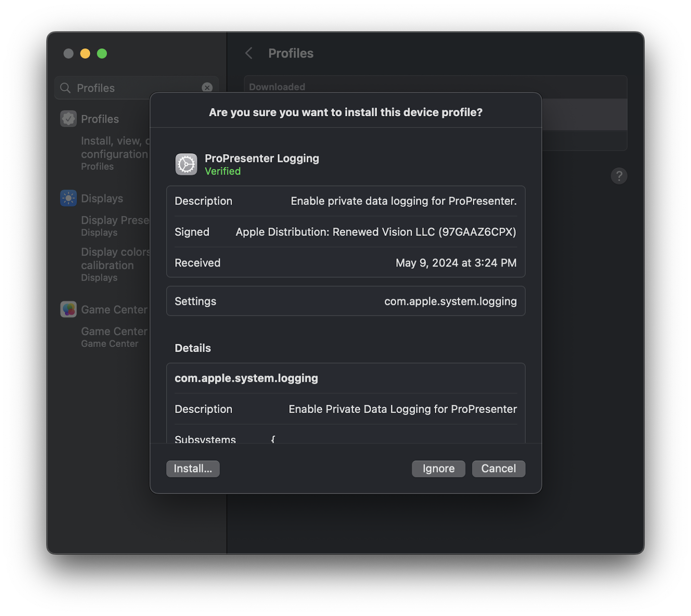Click the install confirmation dialog title
691x616 pixels.
click(x=345, y=112)
